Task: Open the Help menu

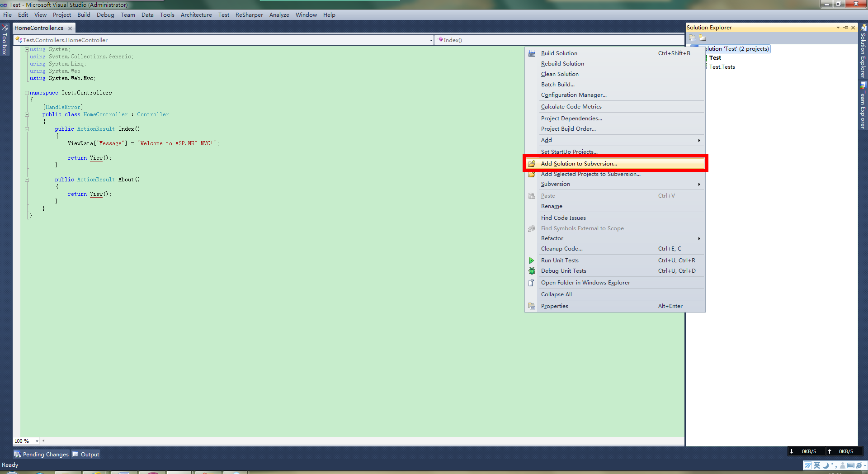Action: click(x=329, y=15)
